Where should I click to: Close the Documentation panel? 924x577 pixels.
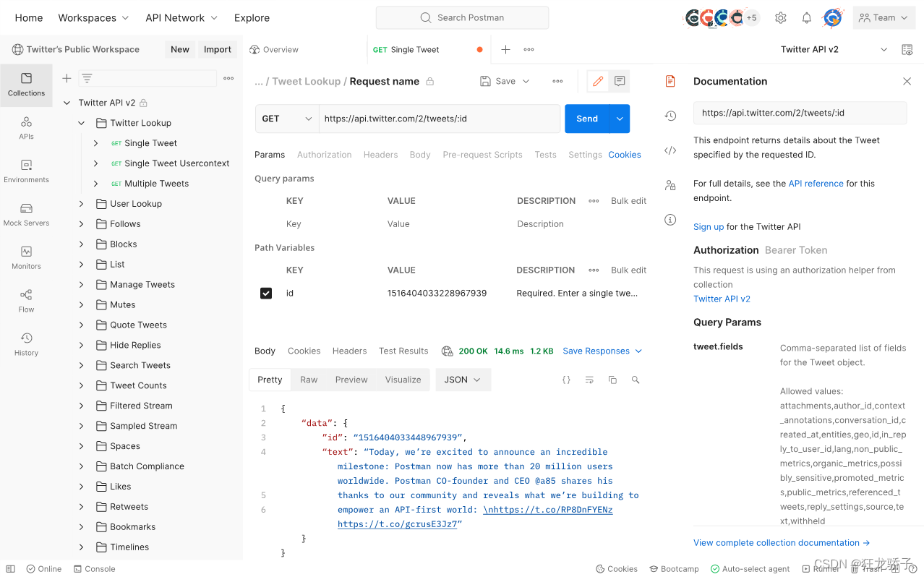click(x=907, y=81)
